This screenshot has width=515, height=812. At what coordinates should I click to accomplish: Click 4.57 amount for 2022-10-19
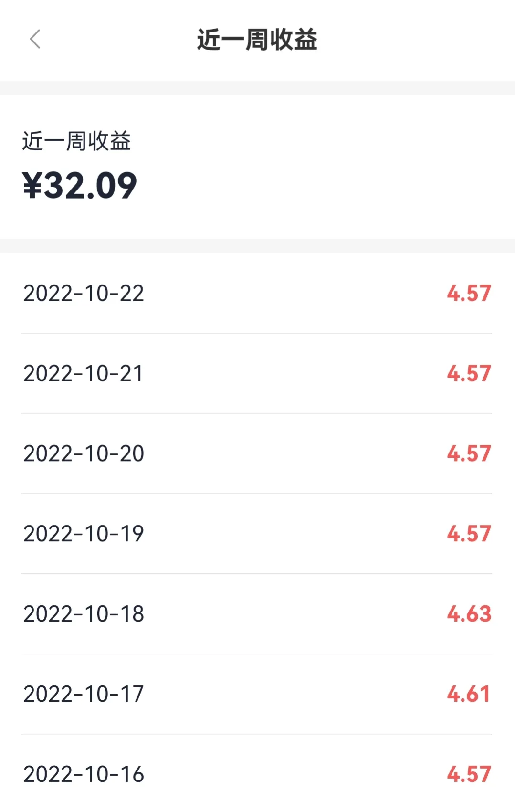point(469,534)
